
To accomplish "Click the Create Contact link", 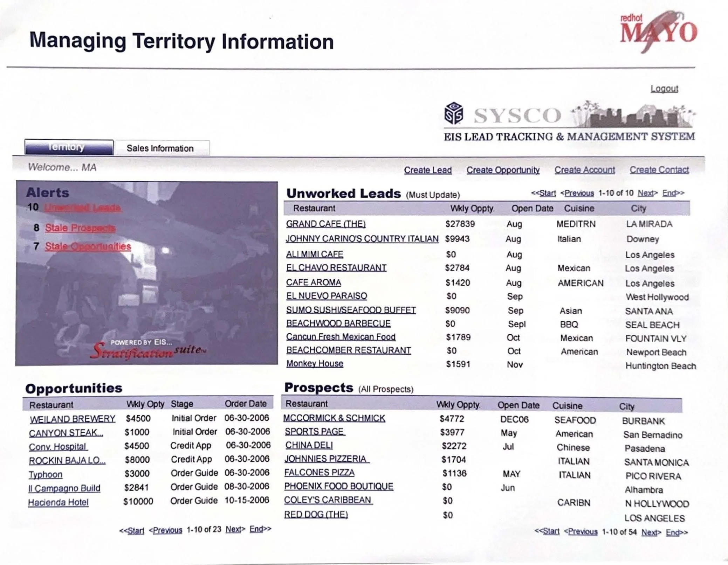I will coord(659,170).
